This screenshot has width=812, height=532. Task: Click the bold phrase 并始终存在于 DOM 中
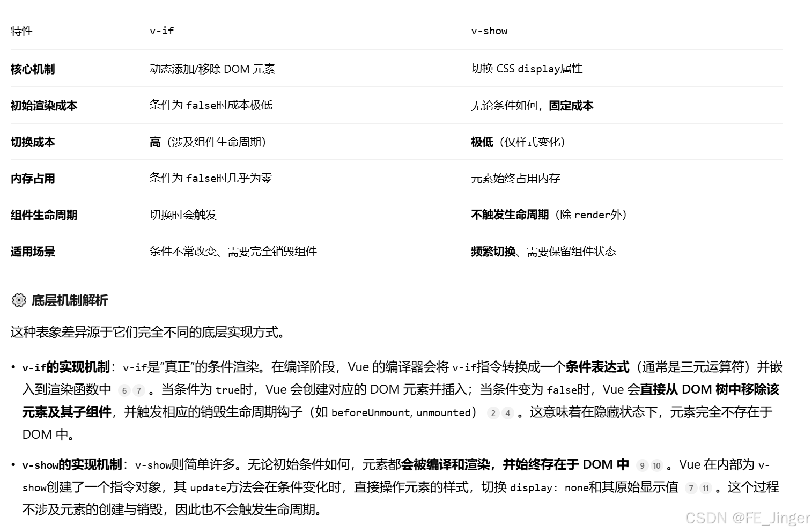tap(566, 465)
